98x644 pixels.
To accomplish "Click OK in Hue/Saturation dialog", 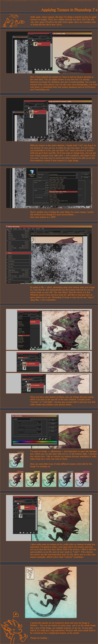I will 53,421.
